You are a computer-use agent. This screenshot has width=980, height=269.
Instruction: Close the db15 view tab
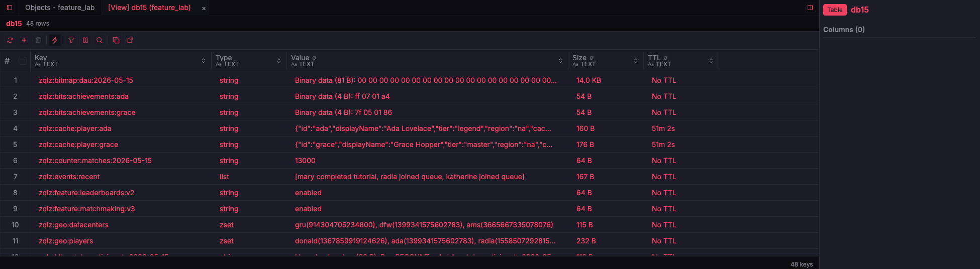point(204,8)
